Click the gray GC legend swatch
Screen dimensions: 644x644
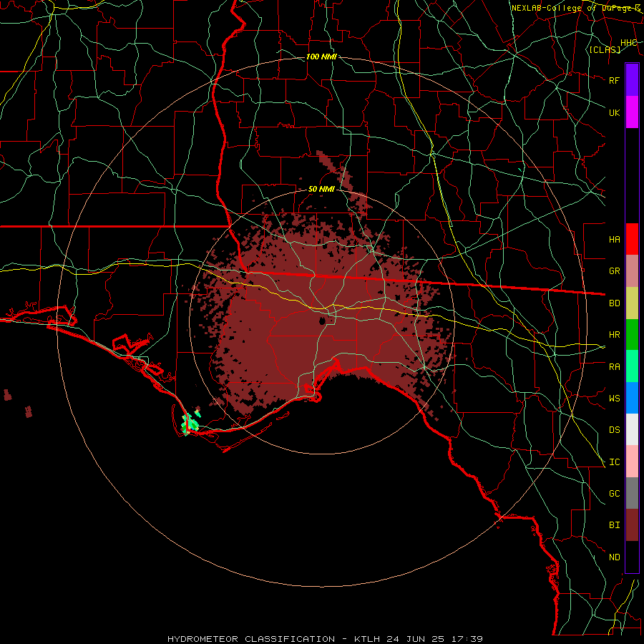pos(632,493)
